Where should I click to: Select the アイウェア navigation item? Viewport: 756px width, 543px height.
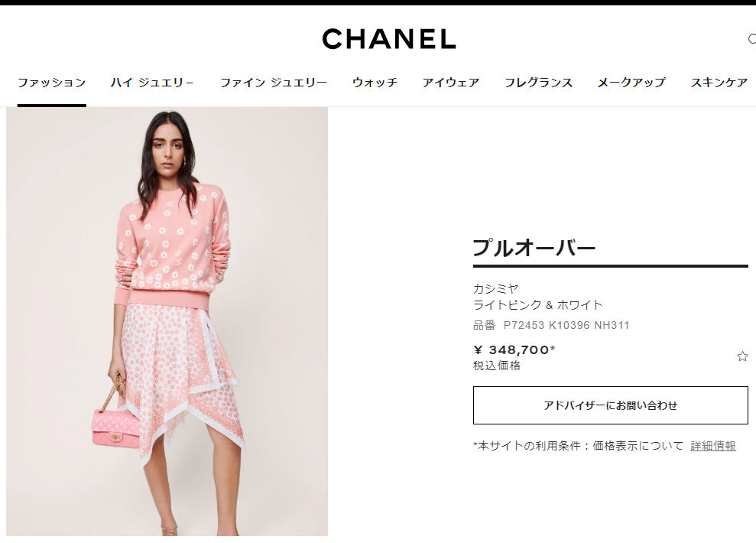[451, 83]
